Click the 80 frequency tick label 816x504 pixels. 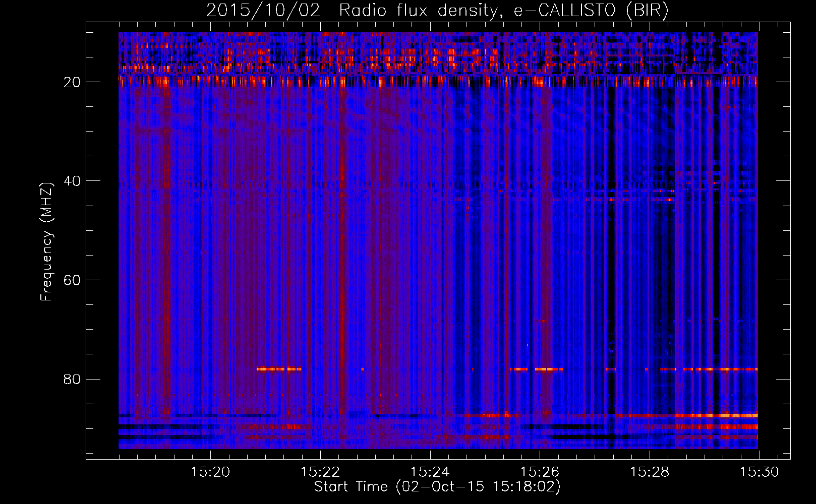pos(73,379)
